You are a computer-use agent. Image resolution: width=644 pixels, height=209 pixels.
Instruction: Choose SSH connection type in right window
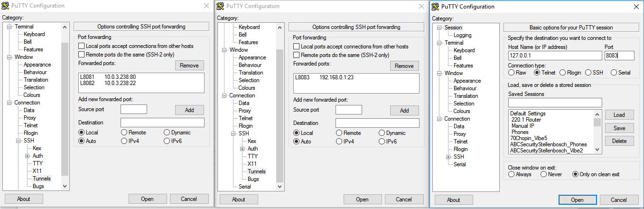(588, 73)
